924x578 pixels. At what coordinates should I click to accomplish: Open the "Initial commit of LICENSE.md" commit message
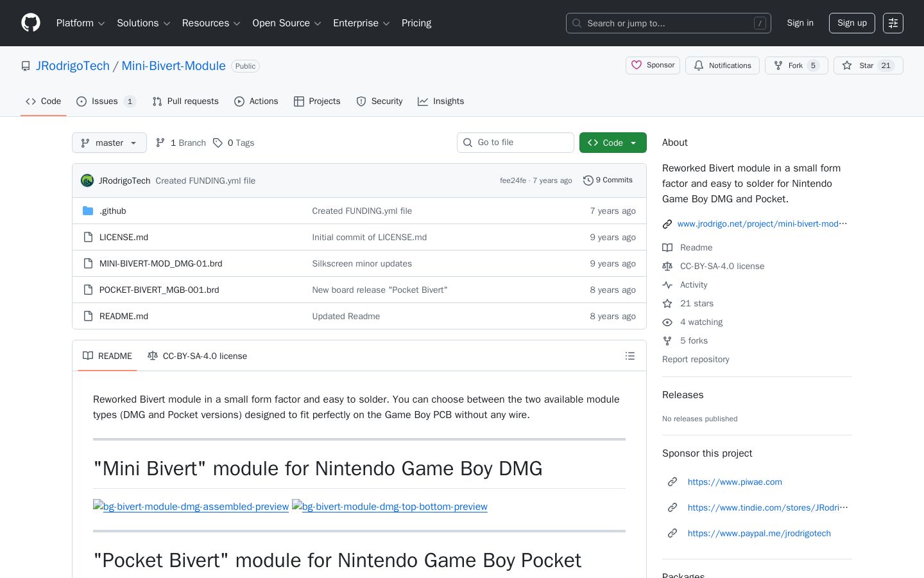(369, 237)
